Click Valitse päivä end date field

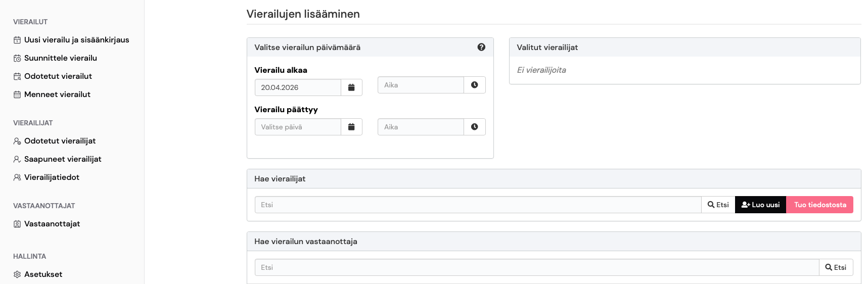(297, 127)
